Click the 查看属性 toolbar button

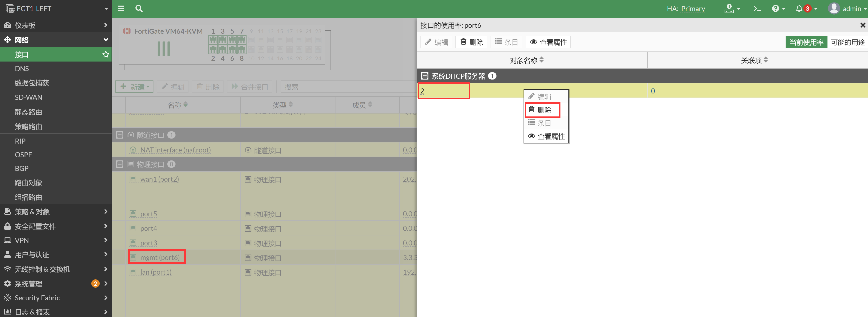(548, 42)
